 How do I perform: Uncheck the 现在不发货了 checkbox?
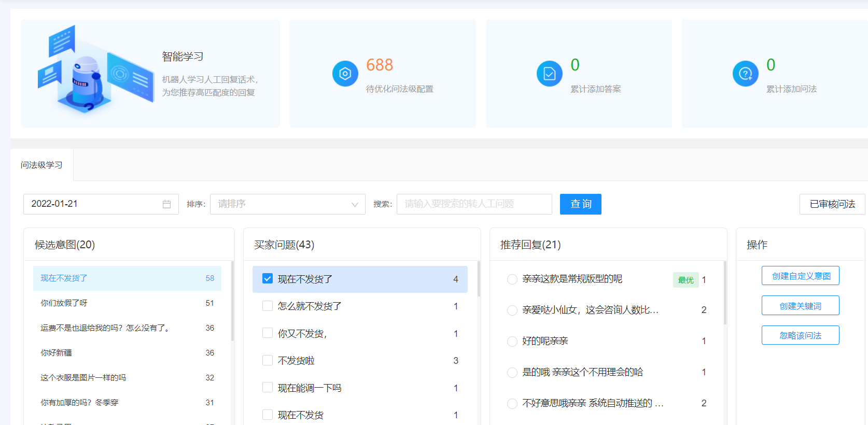(268, 279)
